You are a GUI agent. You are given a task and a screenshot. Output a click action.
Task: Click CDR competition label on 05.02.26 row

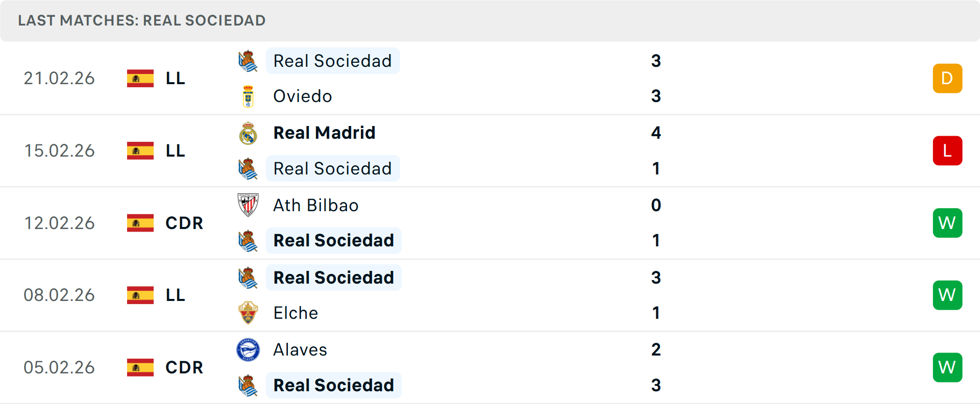click(184, 367)
